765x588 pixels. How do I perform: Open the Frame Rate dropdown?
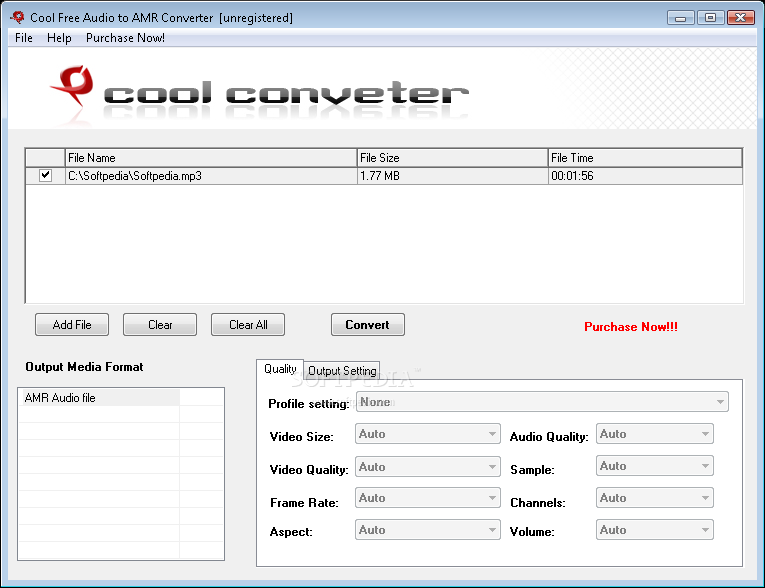coord(427,498)
